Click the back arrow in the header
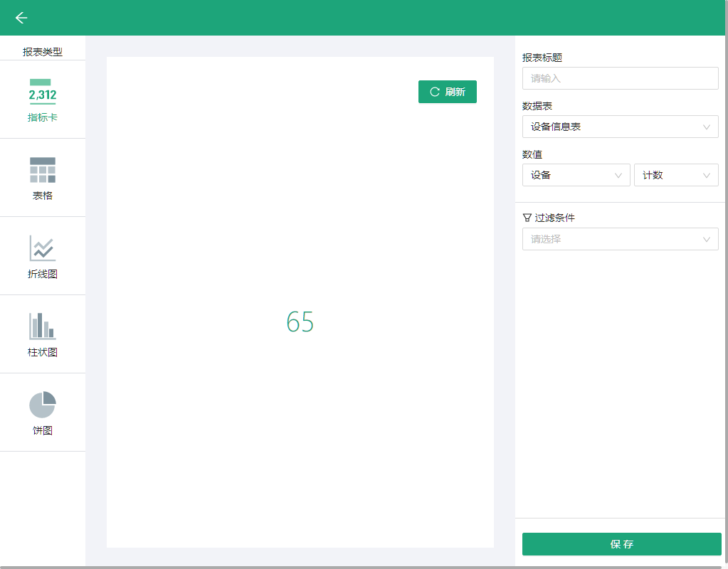This screenshot has width=728, height=569. [21, 18]
